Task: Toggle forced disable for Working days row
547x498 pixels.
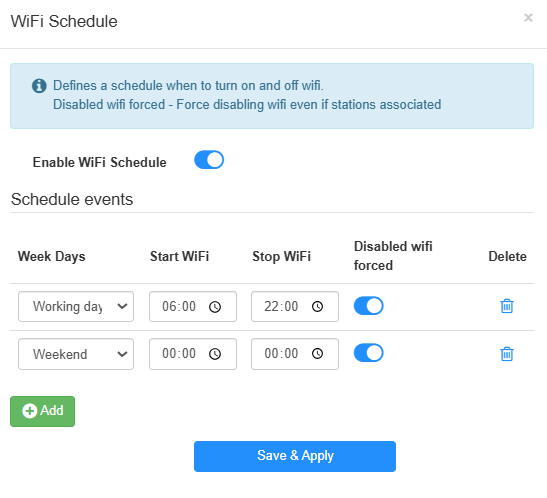Action: click(368, 306)
